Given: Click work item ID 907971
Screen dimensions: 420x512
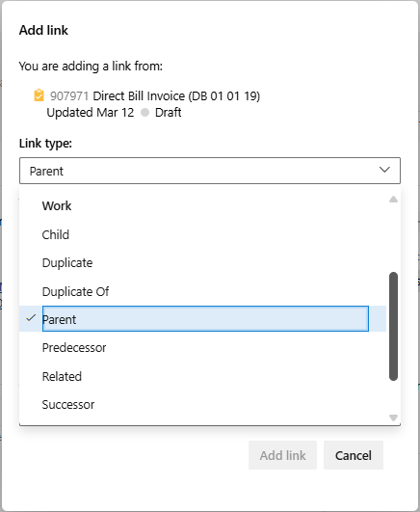Looking at the screenshot, I should 69,96.
